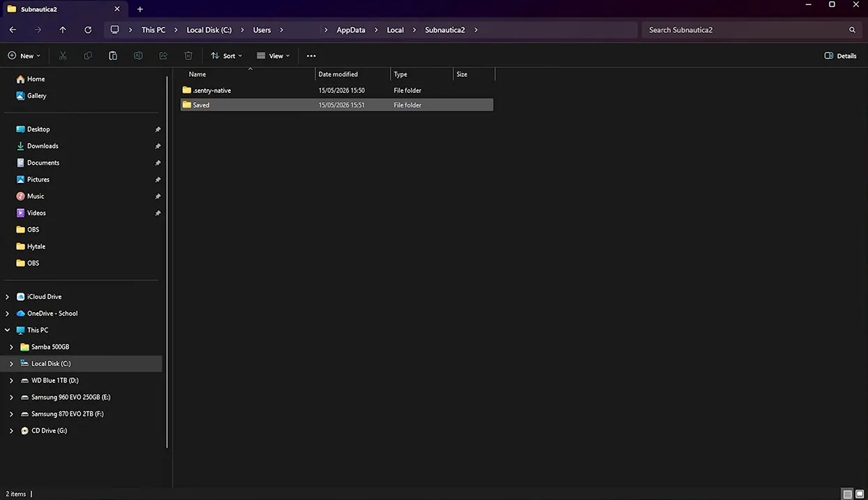868x500 pixels.
Task: Sort by the Name column header
Action: [250, 74]
